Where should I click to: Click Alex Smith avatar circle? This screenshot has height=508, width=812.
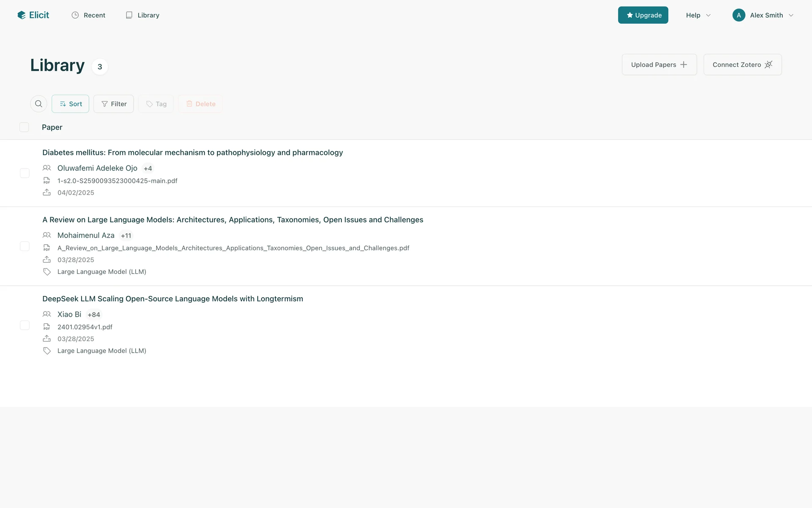pos(738,15)
